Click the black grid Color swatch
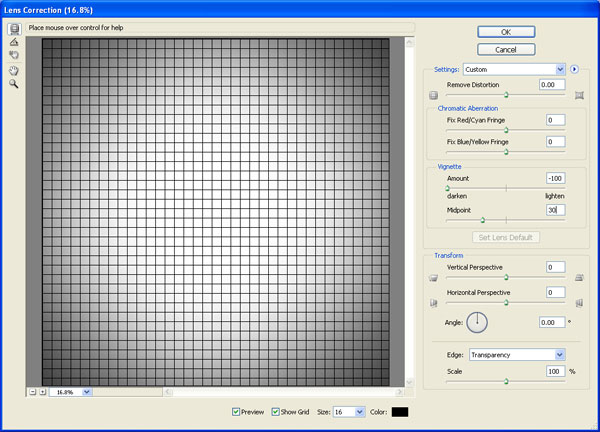This screenshot has height=432, width=600. pos(400,411)
